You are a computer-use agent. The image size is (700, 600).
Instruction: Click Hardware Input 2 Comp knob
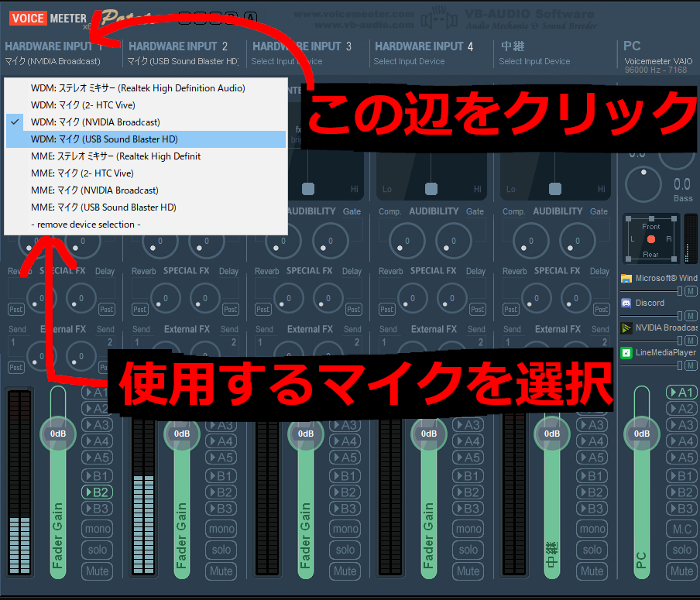pyautogui.click(x=160, y=242)
